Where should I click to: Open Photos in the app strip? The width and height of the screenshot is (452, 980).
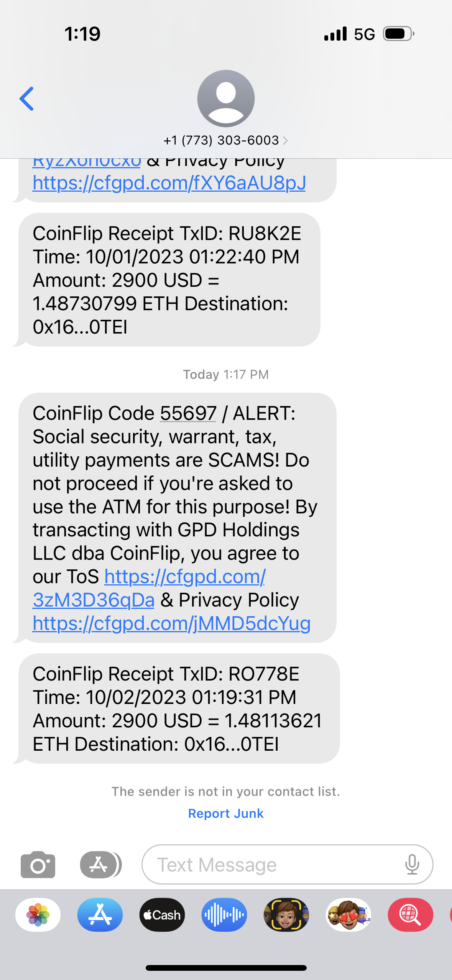(38, 915)
